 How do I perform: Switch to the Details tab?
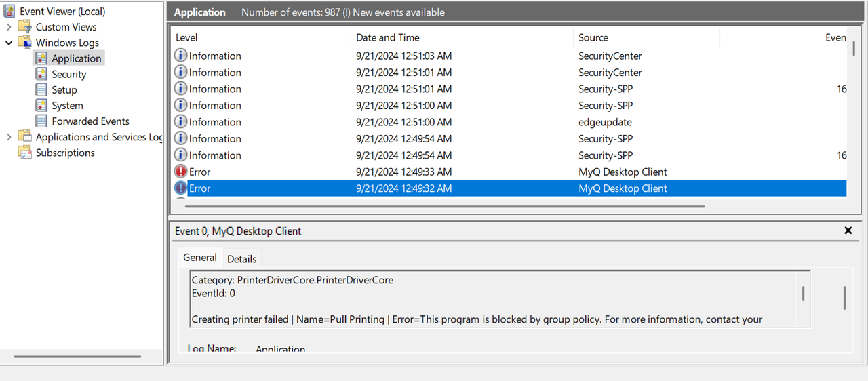(x=241, y=259)
